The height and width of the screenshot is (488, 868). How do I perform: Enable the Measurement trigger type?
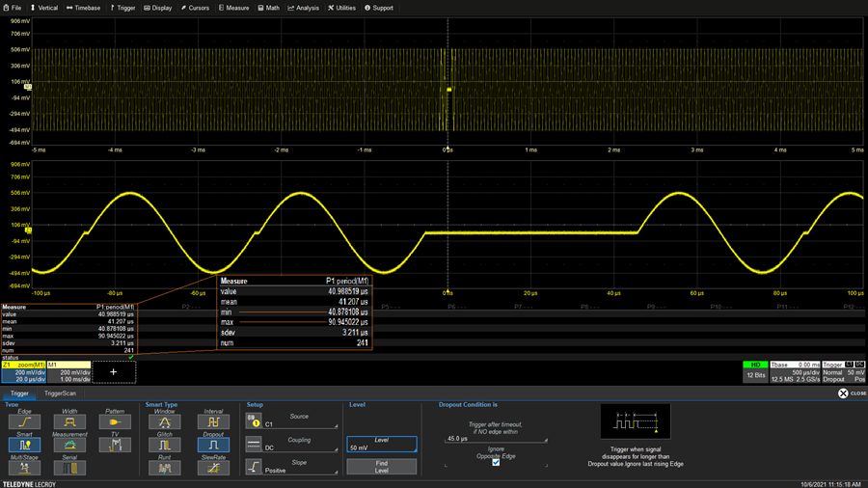click(x=69, y=445)
